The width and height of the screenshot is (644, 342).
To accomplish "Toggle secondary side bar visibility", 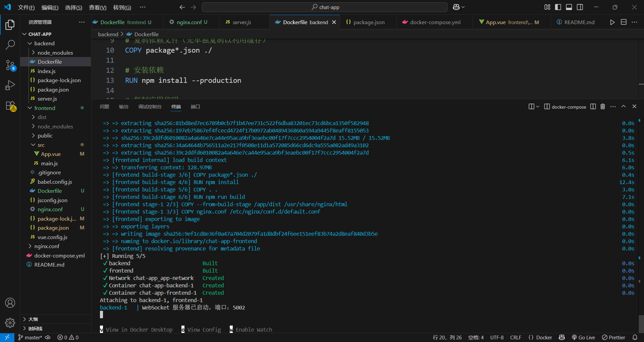I will tap(580, 7).
